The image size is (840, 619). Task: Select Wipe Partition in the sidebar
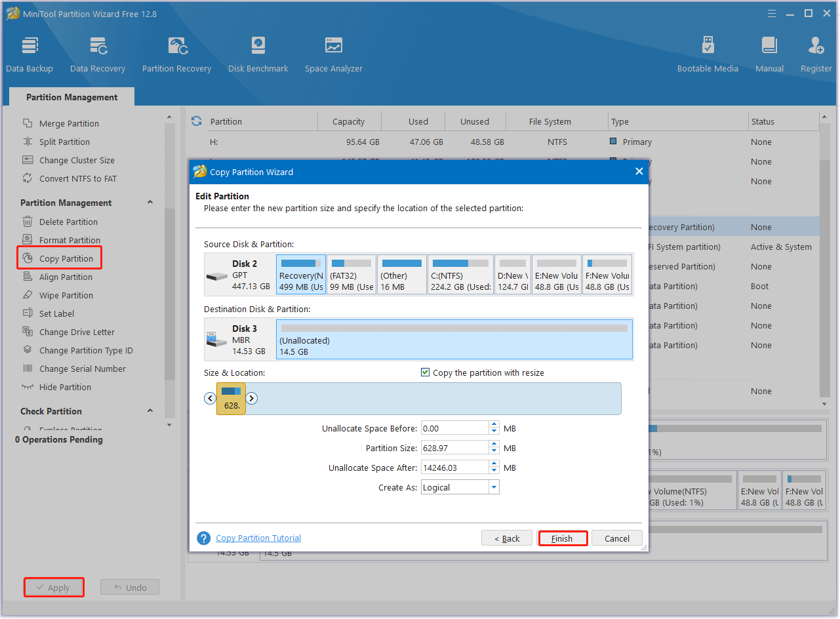66,295
